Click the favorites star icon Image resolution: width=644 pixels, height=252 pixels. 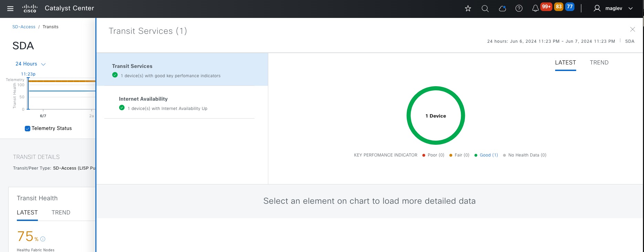pyautogui.click(x=468, y=9)
